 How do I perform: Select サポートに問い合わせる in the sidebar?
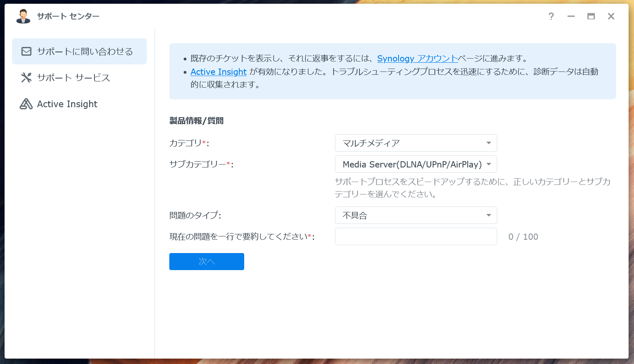(x=85, y=51)
